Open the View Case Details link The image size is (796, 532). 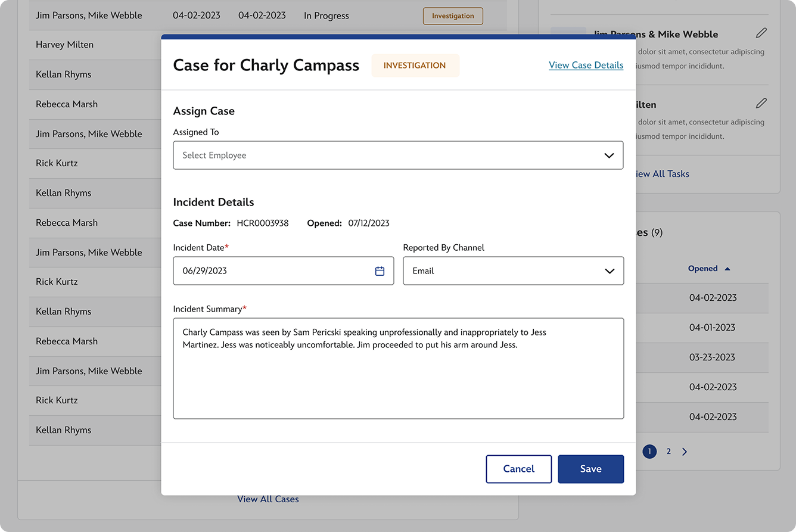(586, 66)
